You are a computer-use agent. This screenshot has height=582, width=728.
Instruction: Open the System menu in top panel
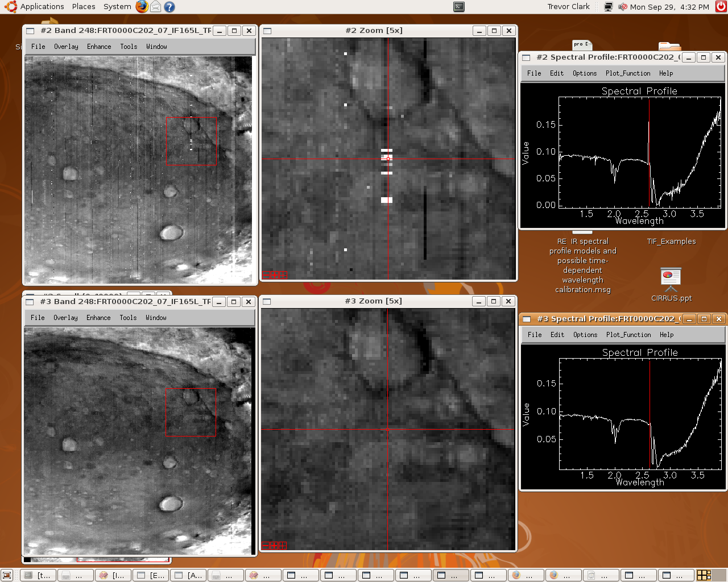(x=117, y=7)
